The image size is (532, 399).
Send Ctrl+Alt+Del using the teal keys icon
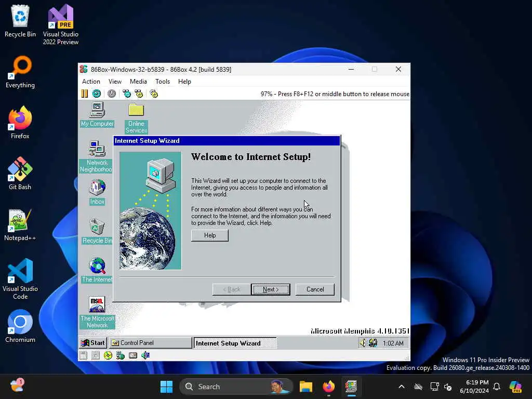[x=127, y=94]
